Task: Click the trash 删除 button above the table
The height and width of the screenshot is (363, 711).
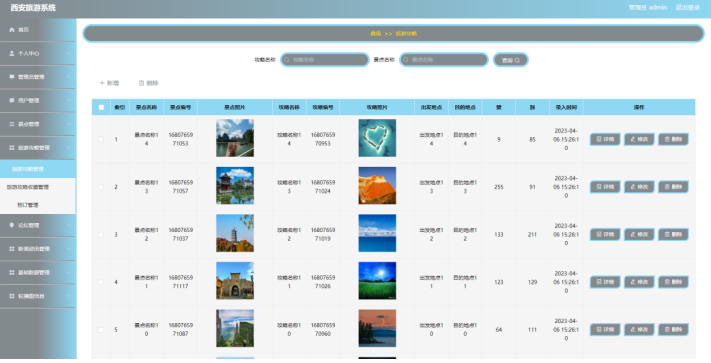Action: 148,83
